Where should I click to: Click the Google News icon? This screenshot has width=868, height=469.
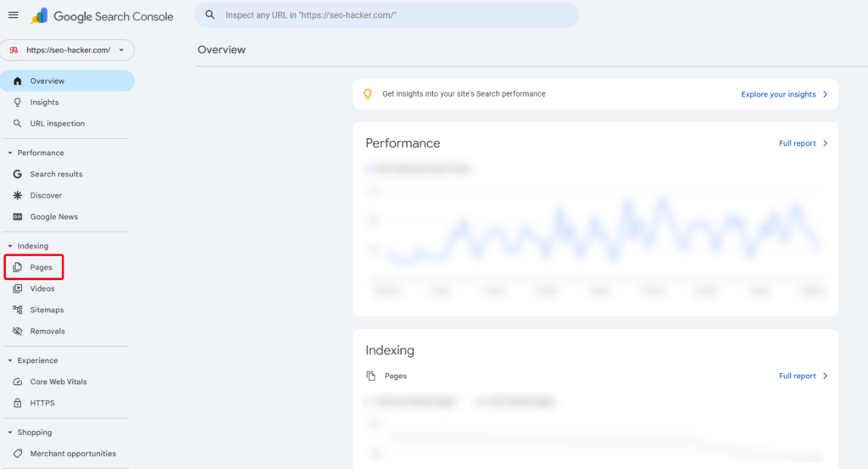click(x=18, y=216)
